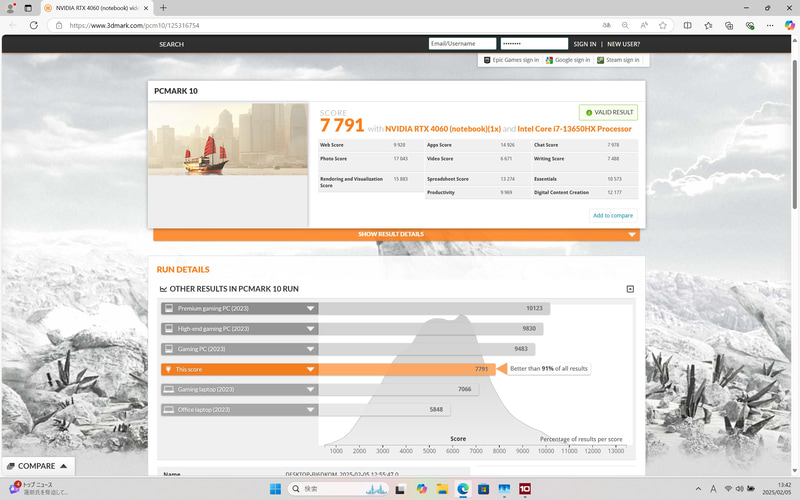Collapse Other Results section toggle icon
This screenshot has height=500, width=800.
(x=630, y=289)
